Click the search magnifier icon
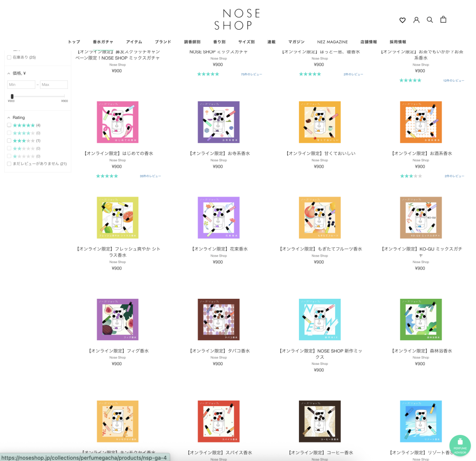476x461 pixels. [430, 20]
